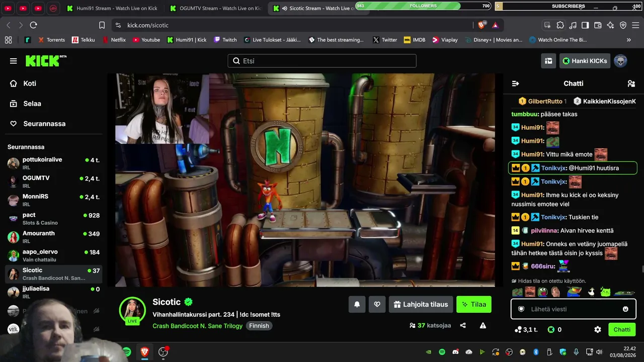Switch to the Humi91 Stream tab
The width and height of the screenshot is (644, 362).
[112, 9]
